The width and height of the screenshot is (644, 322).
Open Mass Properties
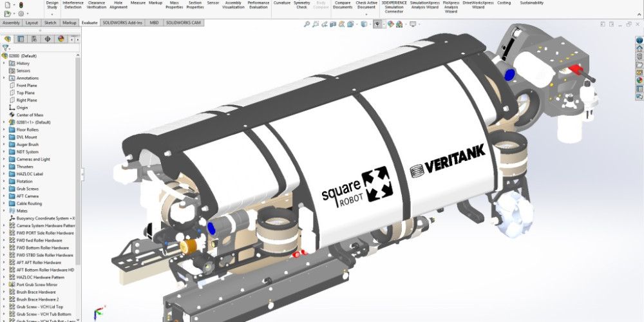(174, 5)
